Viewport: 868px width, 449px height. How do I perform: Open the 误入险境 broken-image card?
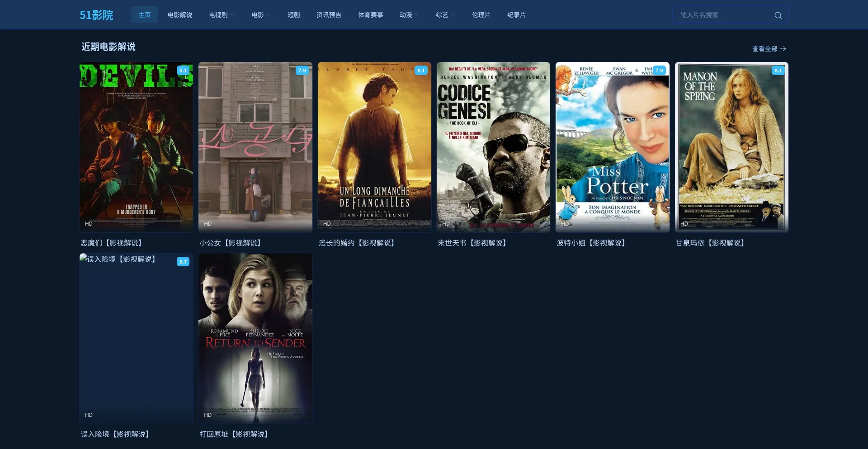coord(137,339)
